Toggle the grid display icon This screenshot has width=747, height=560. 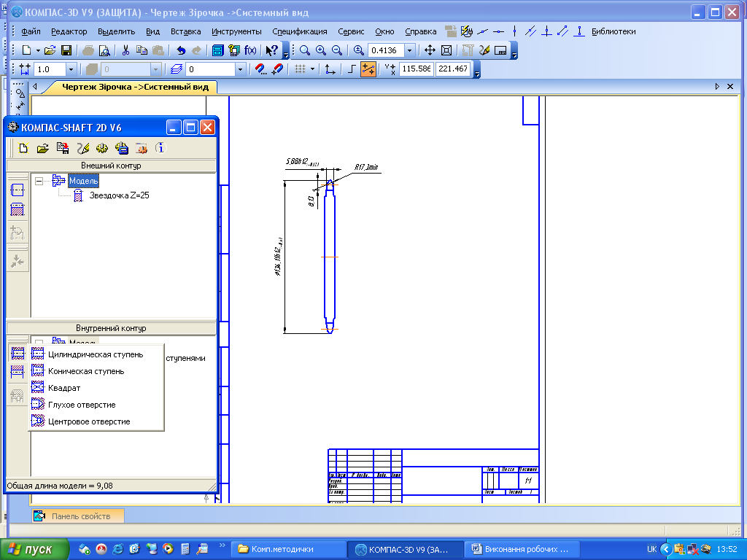click(x=300, y=69)
